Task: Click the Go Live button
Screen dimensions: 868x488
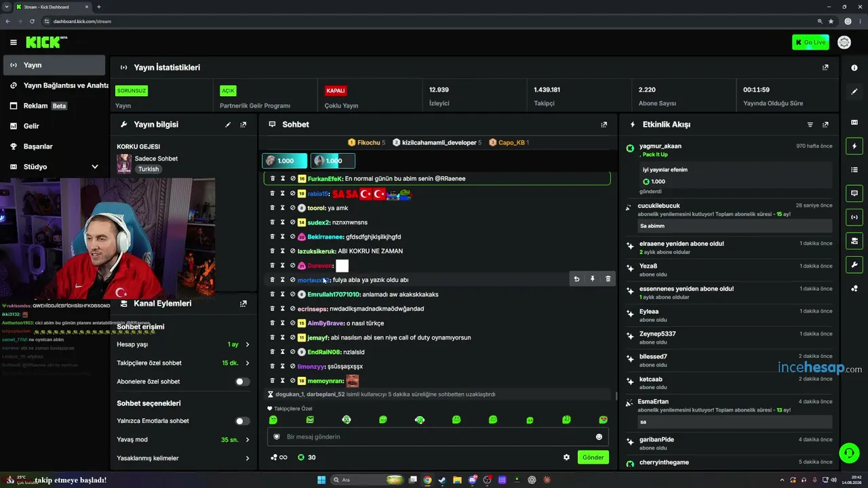Action: click(x=810, y=43)
